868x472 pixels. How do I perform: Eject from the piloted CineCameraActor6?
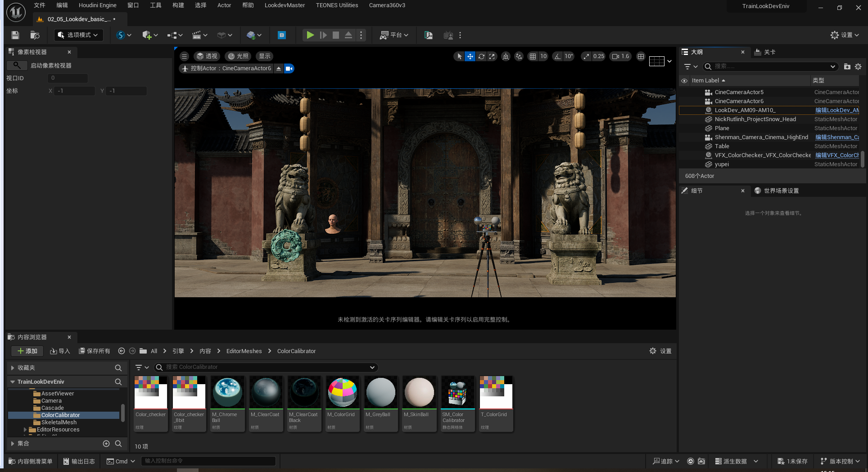click(x=279, y=68)
